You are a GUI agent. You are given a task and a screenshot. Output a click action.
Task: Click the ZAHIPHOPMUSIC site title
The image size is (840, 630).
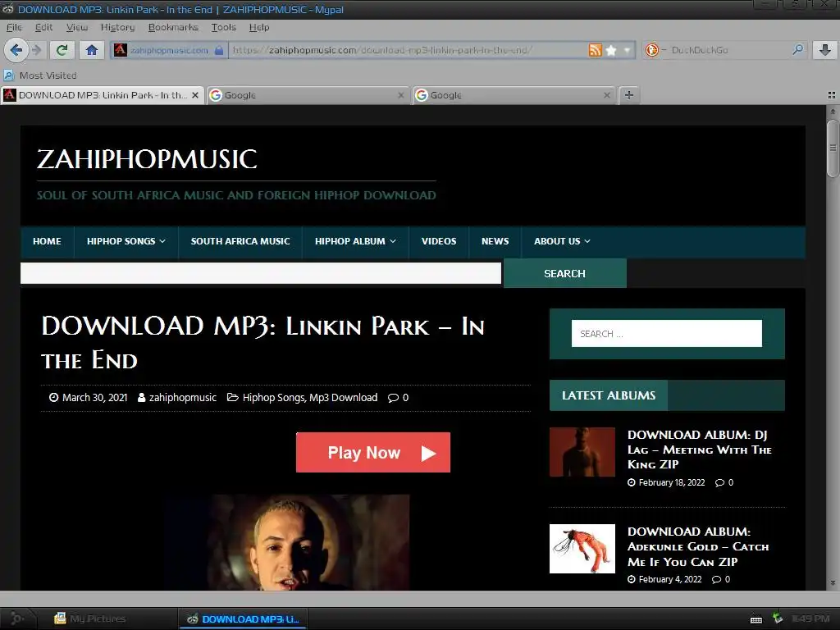coord(147,159)
